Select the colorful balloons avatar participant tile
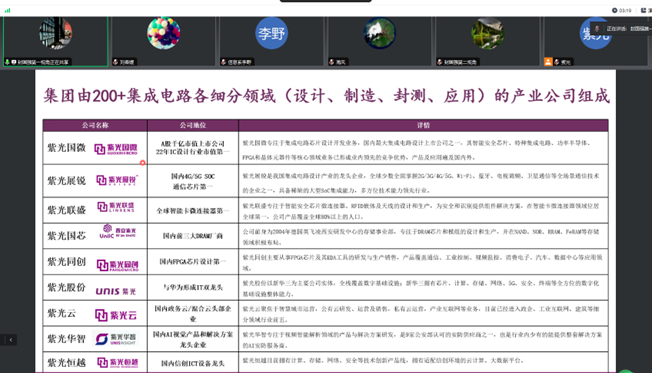The width and height of the screenshot is (652, 373). [163, 41]
